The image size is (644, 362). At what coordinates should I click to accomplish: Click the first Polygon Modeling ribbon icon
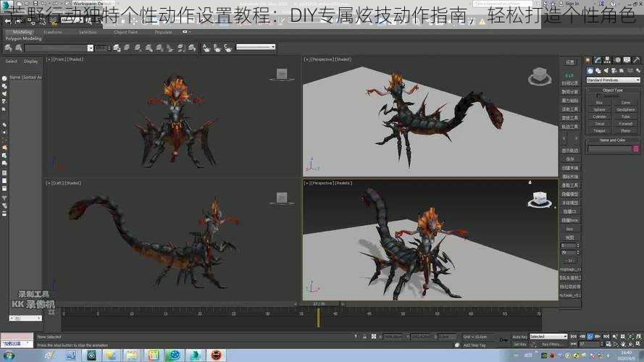(8, 48)
